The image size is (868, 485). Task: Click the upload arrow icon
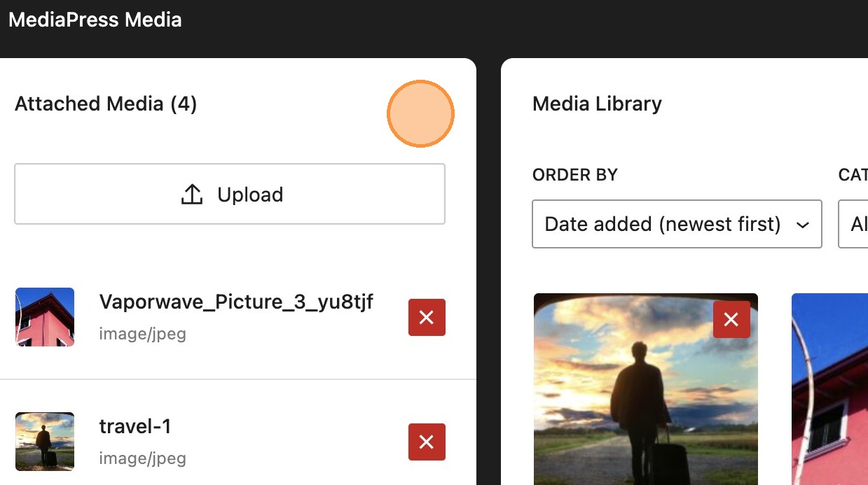coord(191,195)
